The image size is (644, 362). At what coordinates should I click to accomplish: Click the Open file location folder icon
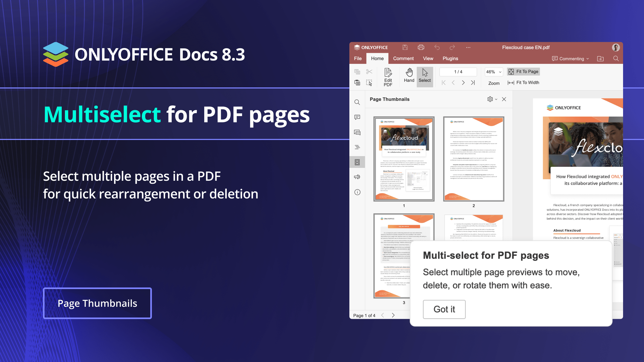[x=600, y=58]
